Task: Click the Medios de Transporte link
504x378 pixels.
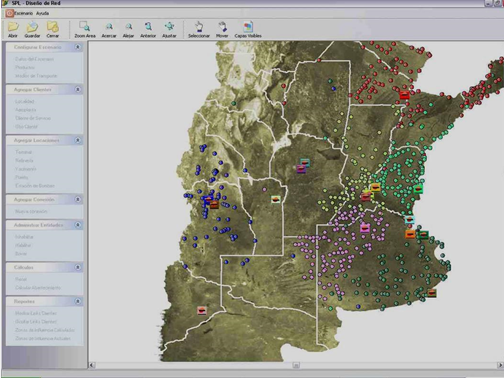Action: click(36, 76)
